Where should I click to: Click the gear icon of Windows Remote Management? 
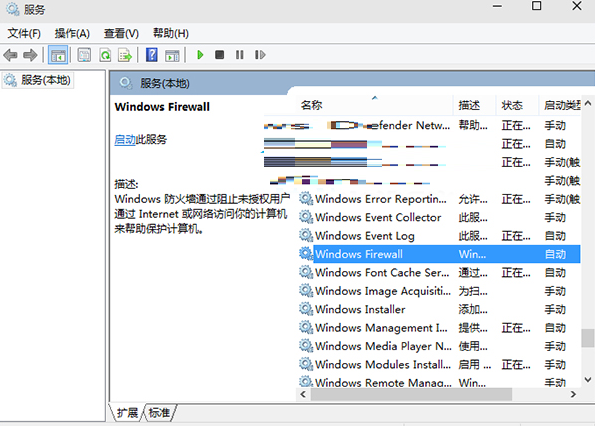pyautogui.click(x=306, y=381)
